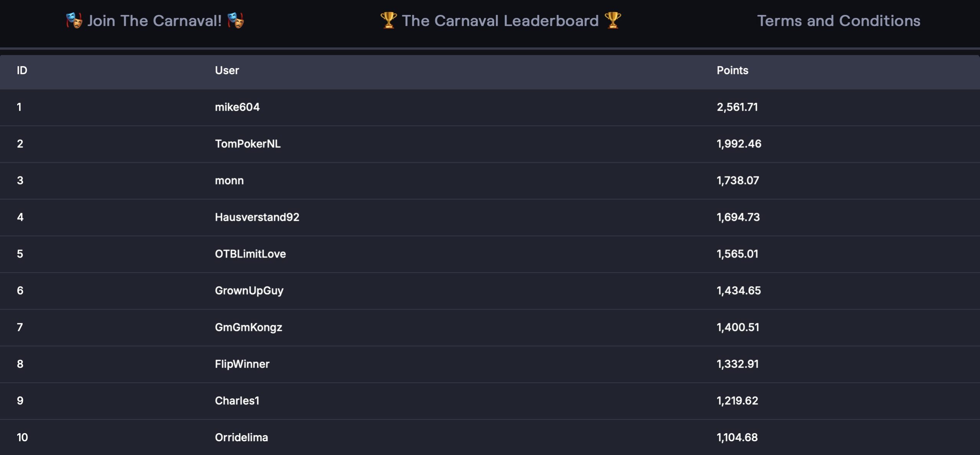Viewport: 980px width, 455px height.
Task: Click the masks emoji before Join The Carnaval
Action: tap(74, 21)
